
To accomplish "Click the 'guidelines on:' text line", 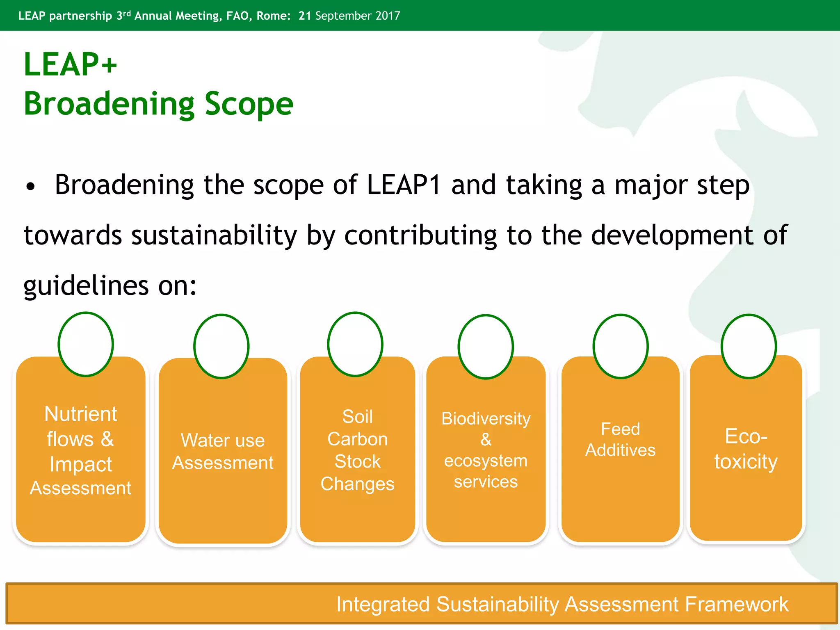I will pos(110,285).
